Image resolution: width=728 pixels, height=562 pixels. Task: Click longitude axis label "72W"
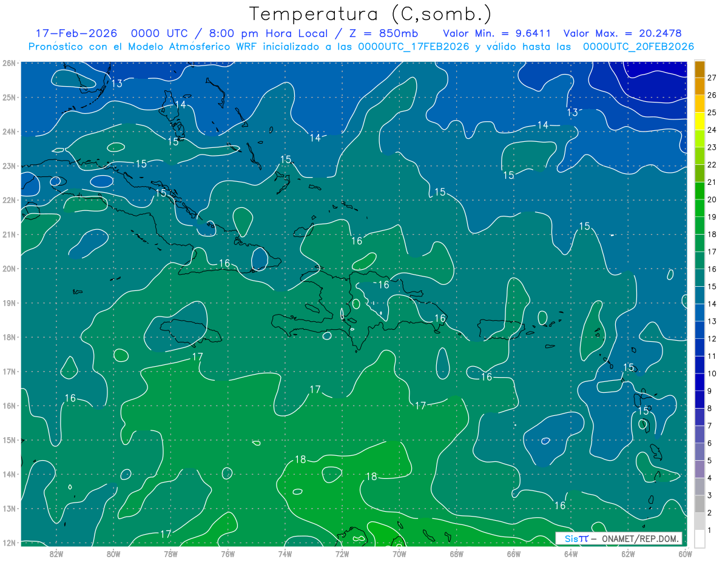(342, 554)
